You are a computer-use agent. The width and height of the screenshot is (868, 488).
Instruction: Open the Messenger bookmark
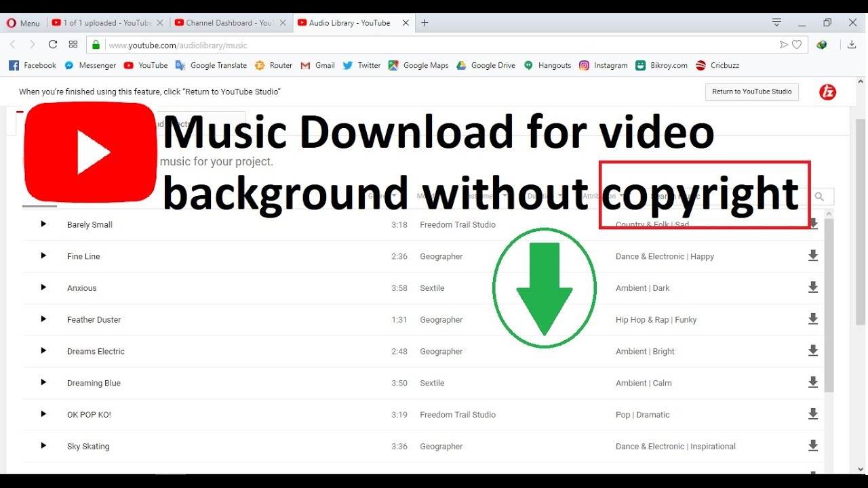point(90,66)
